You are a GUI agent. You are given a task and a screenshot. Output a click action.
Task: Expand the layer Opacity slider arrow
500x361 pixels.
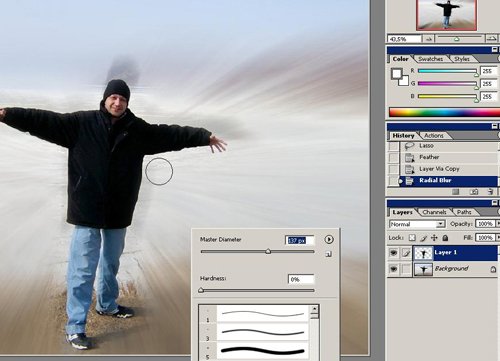(498, 224)
